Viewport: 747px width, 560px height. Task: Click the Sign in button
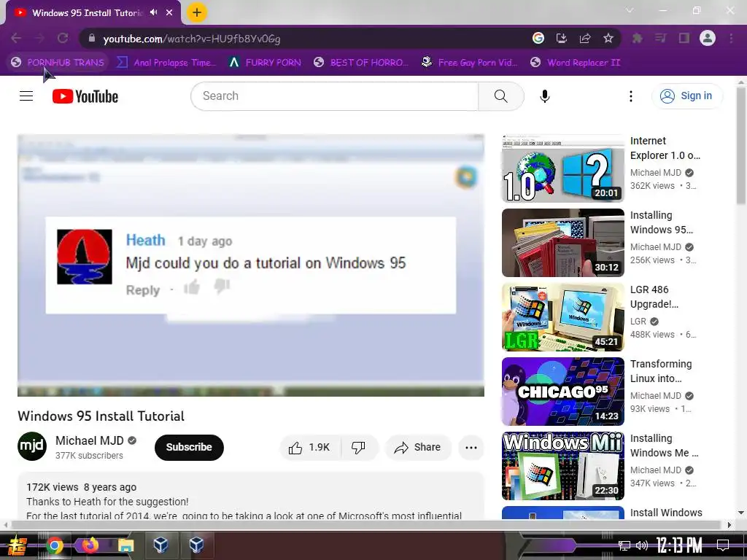[686, 96]
